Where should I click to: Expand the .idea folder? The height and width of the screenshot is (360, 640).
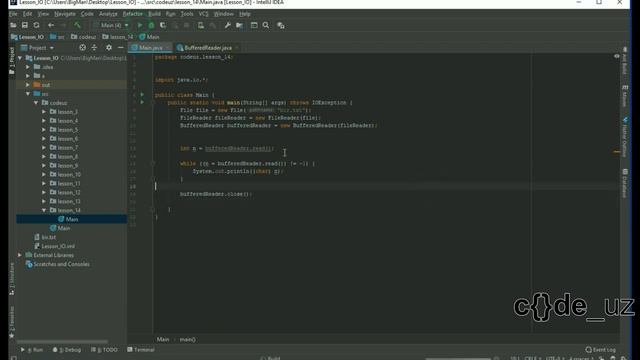click(x=28, y=67)
